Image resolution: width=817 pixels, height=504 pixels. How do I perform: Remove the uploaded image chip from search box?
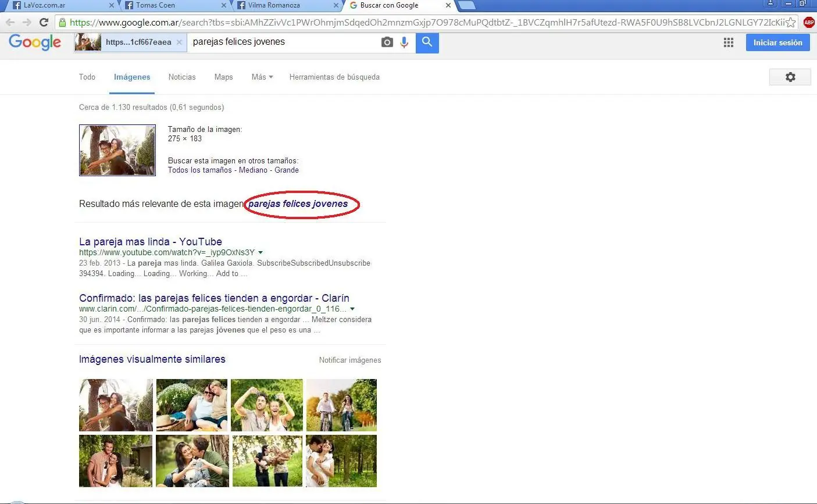(x=179, y=42)
